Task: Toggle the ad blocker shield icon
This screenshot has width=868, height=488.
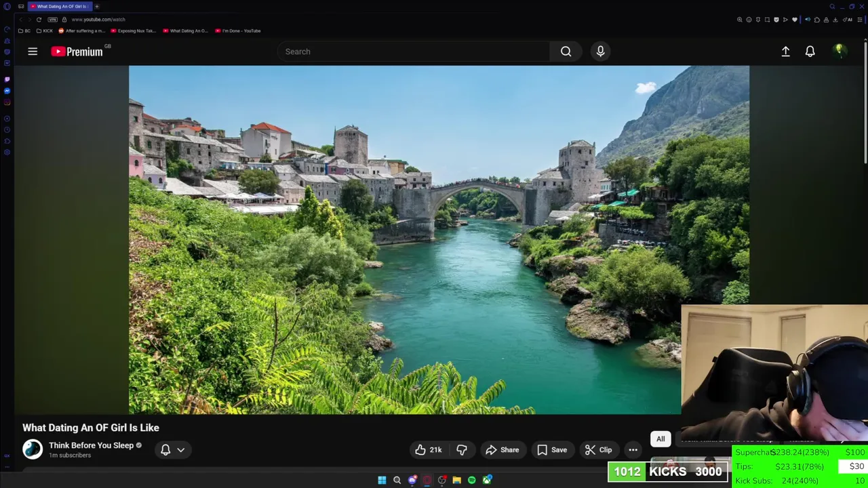Action: point(776,20)
